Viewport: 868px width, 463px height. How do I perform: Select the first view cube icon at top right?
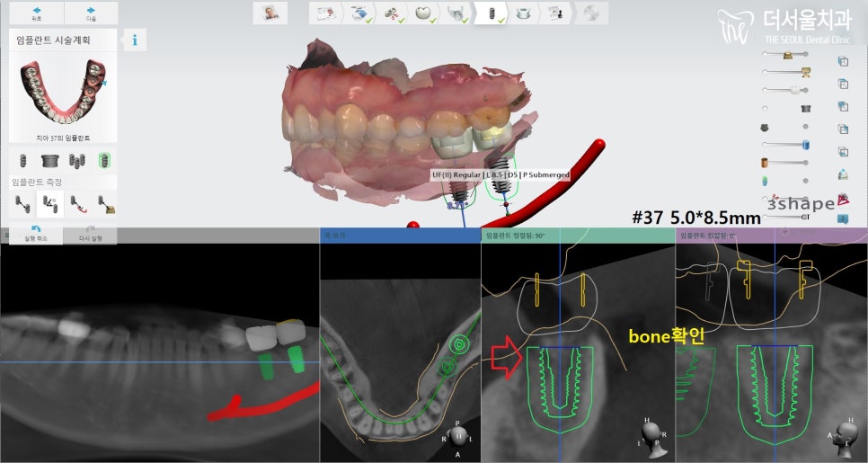843,61
